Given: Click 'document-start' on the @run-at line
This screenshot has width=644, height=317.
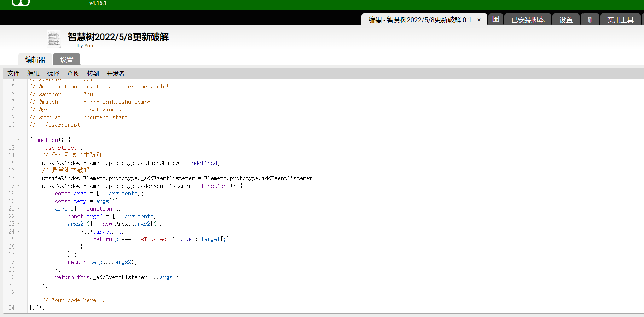Looking at the screenshot, I should point(106,117).
